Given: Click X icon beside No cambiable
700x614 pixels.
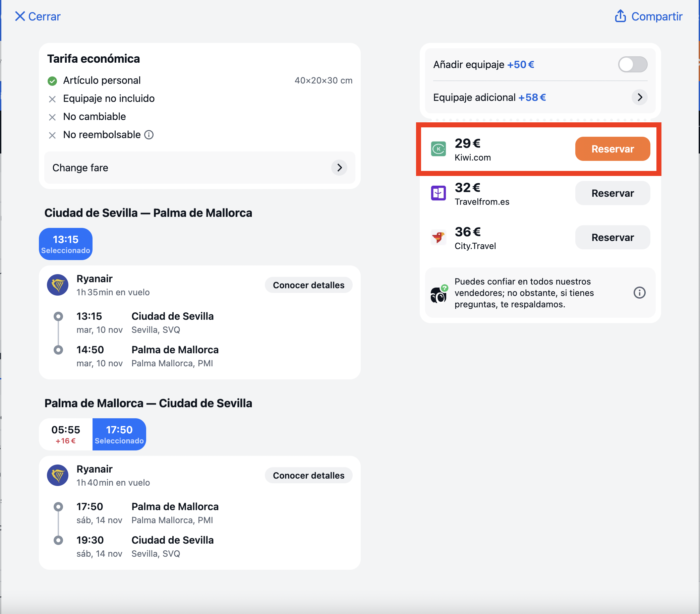Looking at the screenshot, I should click(52, 117).
